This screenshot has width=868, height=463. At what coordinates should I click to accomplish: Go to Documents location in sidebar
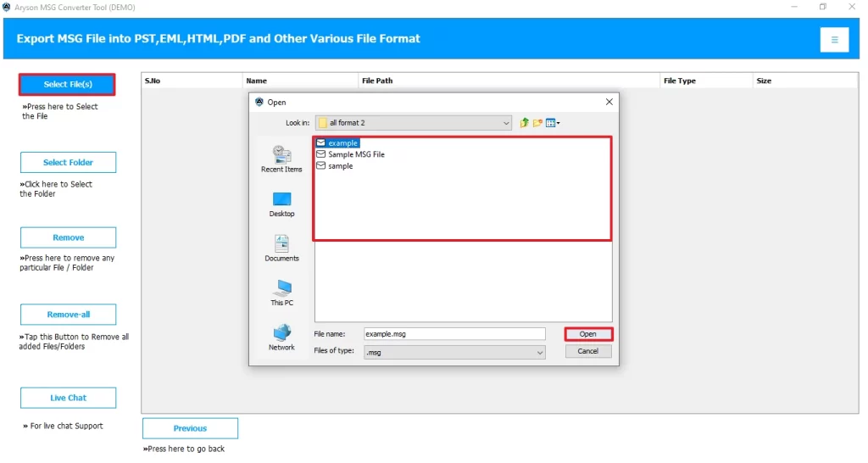point(281,248)
